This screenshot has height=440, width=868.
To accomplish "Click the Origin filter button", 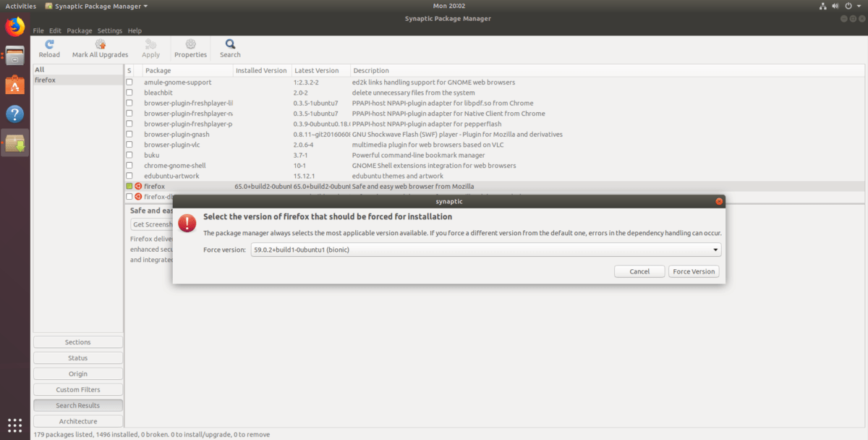I will [x=78, y=374].
